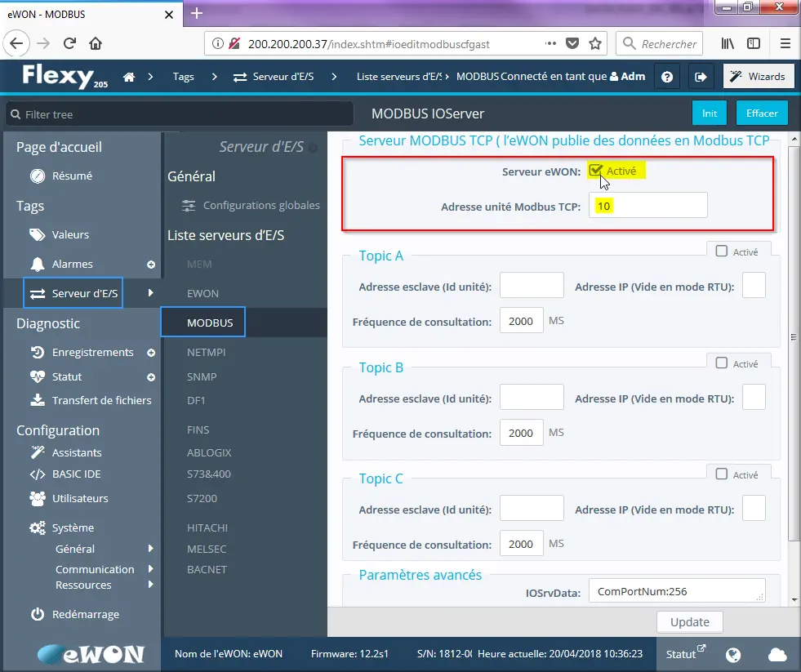Click the BASIC IDE code icon
Viewport: 801px width, 672px height.
pyautogui.click(x=38, y=474)
